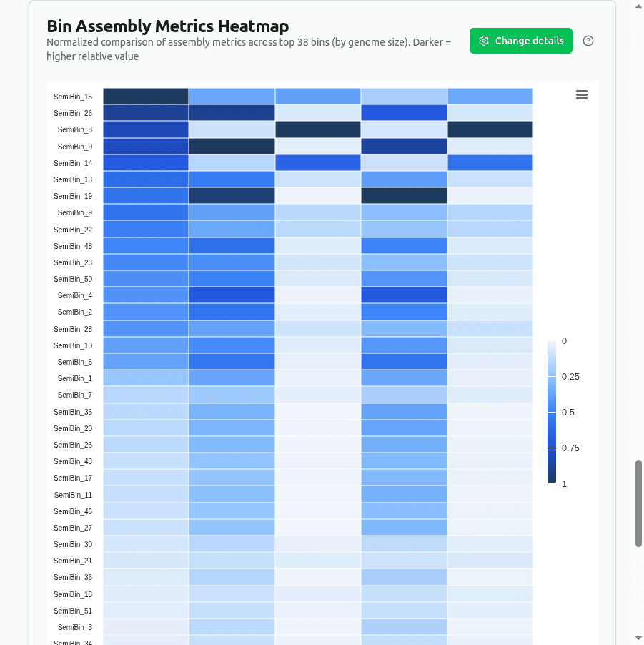Screen dimensions: 644x645
Task: Open the chart export hamburger menu
Action: pos(581,94)
